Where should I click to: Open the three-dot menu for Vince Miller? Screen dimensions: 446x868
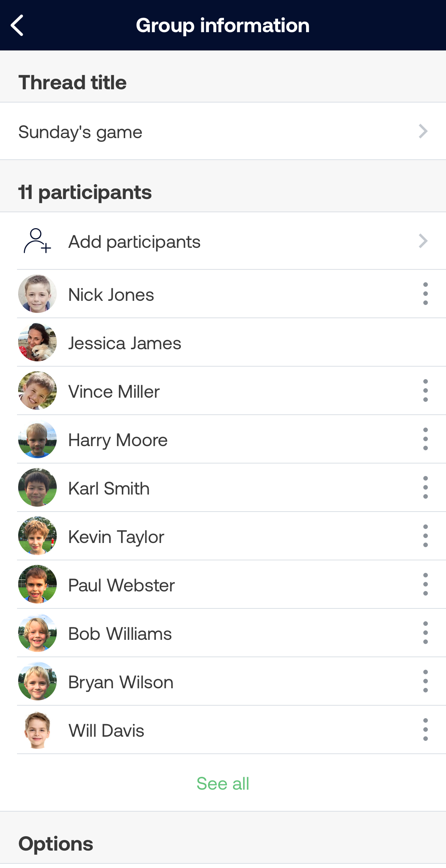[425, 390]
